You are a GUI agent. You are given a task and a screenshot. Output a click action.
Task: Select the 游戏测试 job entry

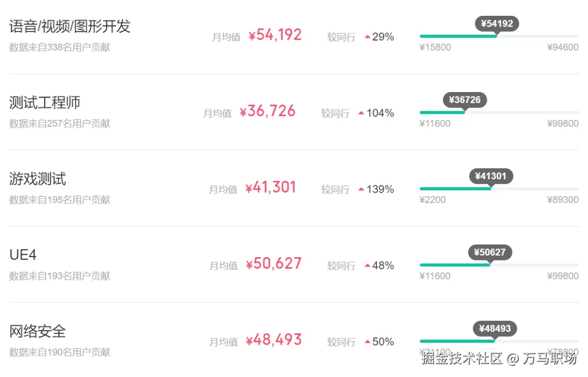pos(38,179)
